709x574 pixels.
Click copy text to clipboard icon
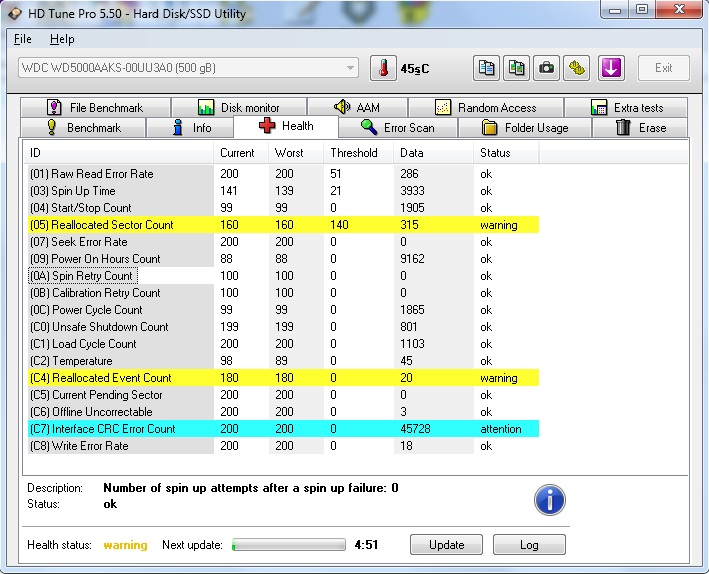pos(486,68)
